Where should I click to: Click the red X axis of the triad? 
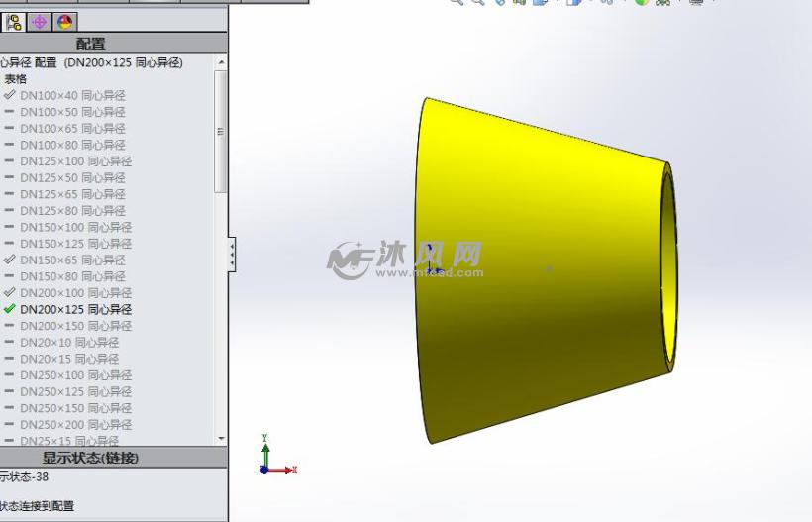click(283, 470)
